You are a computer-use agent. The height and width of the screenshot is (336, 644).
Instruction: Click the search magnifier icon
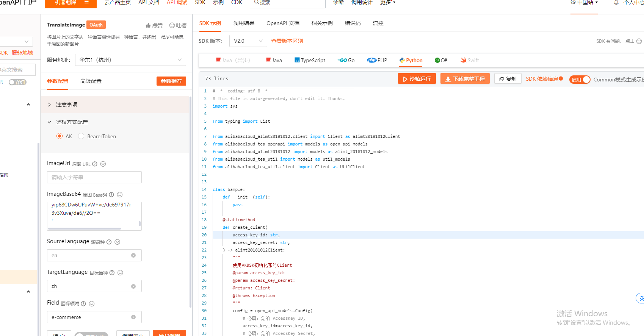(x=257, y=2)
